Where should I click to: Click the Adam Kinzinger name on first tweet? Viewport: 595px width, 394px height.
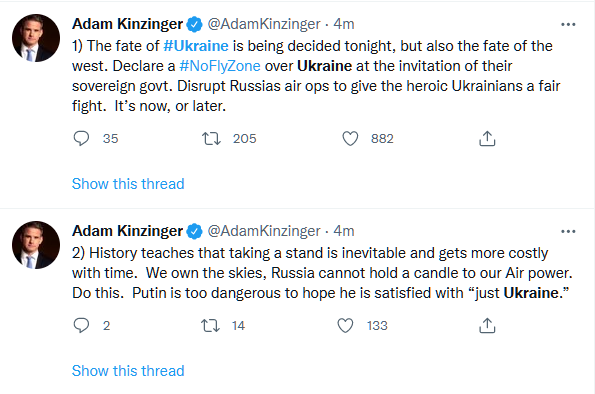coord(128,24)
